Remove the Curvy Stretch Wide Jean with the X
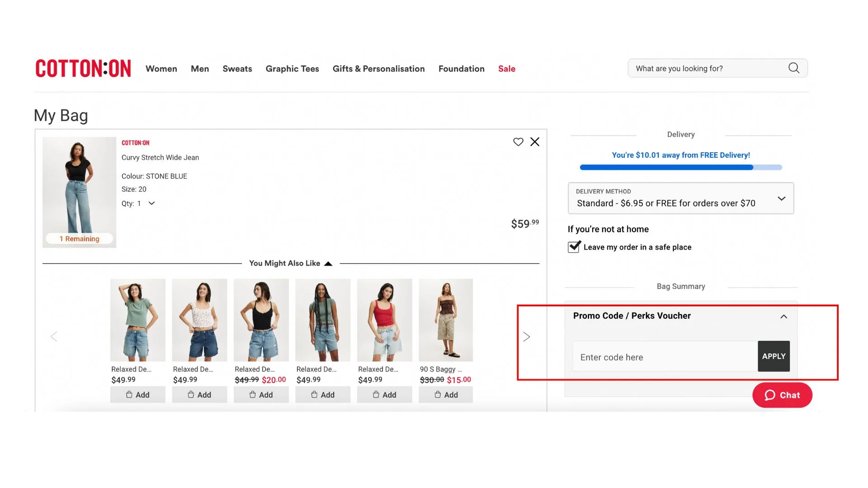This screenshot has width=868, height=488. point(535,141)
